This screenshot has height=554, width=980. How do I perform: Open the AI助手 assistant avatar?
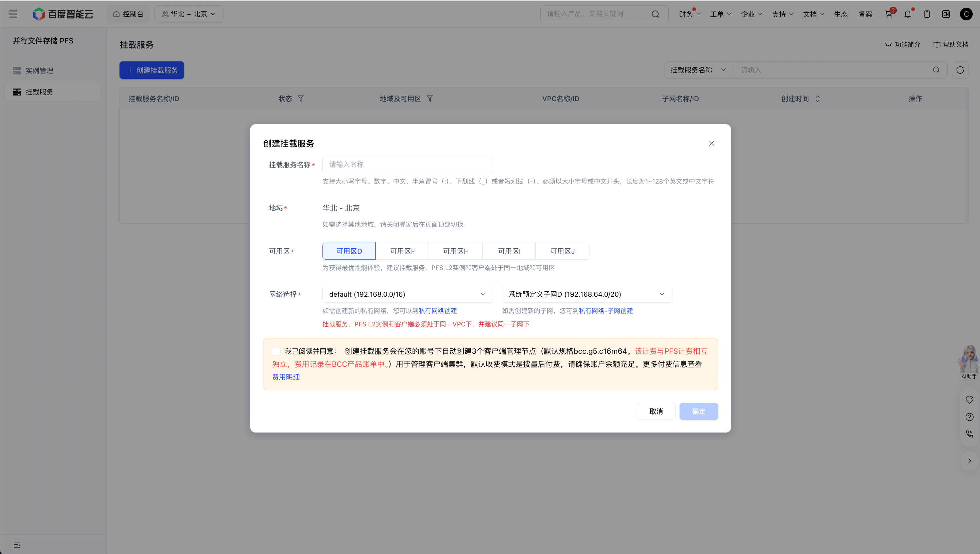[x=969, y=361]
